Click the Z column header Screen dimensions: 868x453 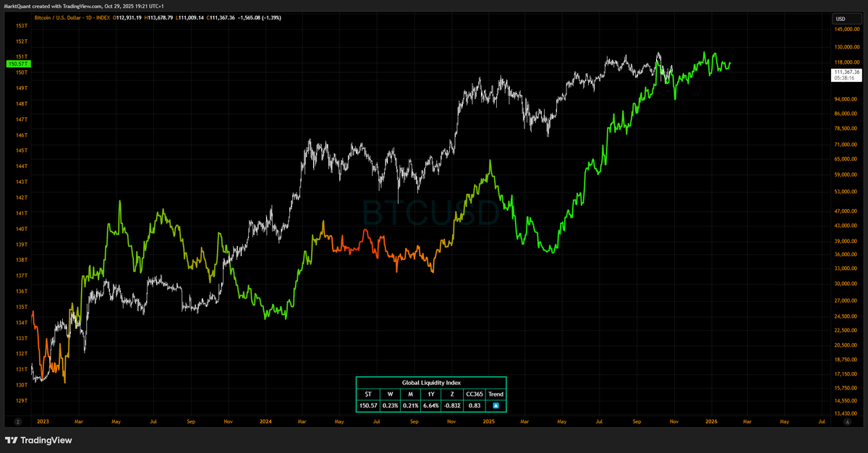[x=451, y=394]
